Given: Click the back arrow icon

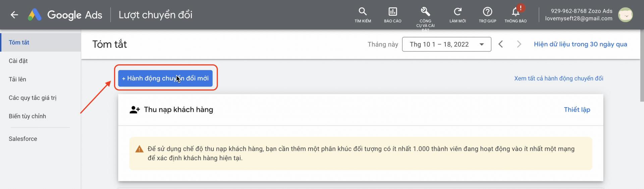Looking at the screenshot, I should click(x=14, y=15).
